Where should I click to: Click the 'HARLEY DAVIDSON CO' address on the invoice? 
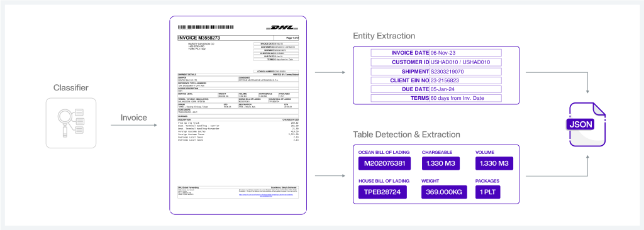tap(201, 43)
